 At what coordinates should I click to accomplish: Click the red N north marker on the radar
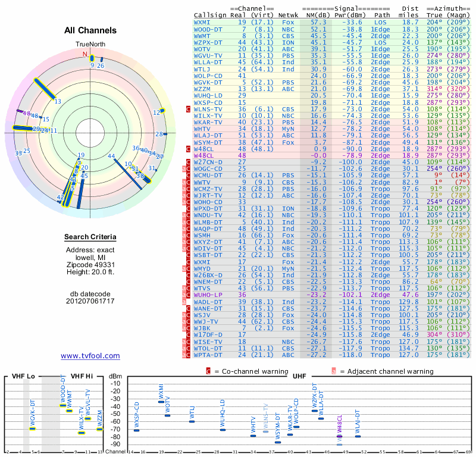[84, 54]
